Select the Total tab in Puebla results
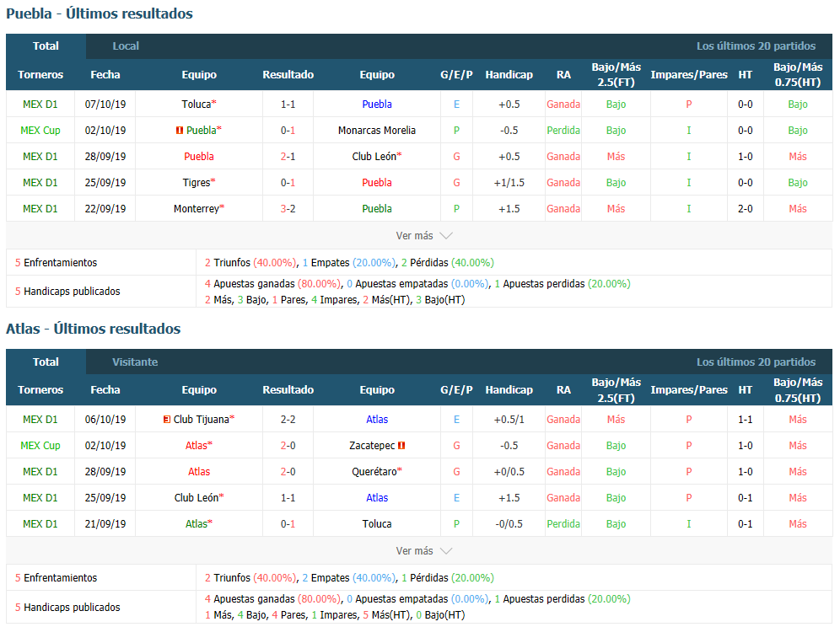The image size is (840, 627). (x=46, y=46)
